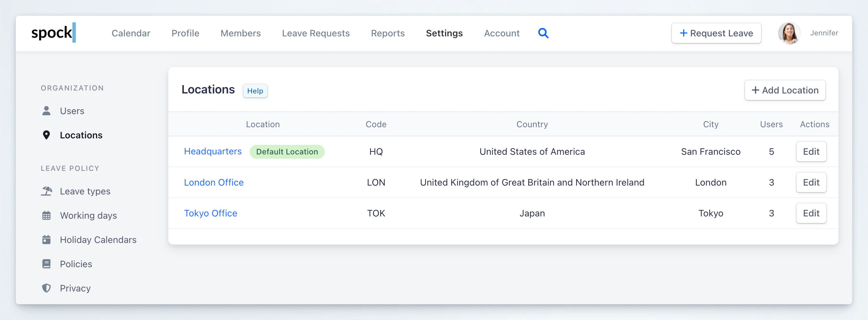Screen dimensions: 868x320
Task: Click the Add Location button
Action: click(785, 90)
